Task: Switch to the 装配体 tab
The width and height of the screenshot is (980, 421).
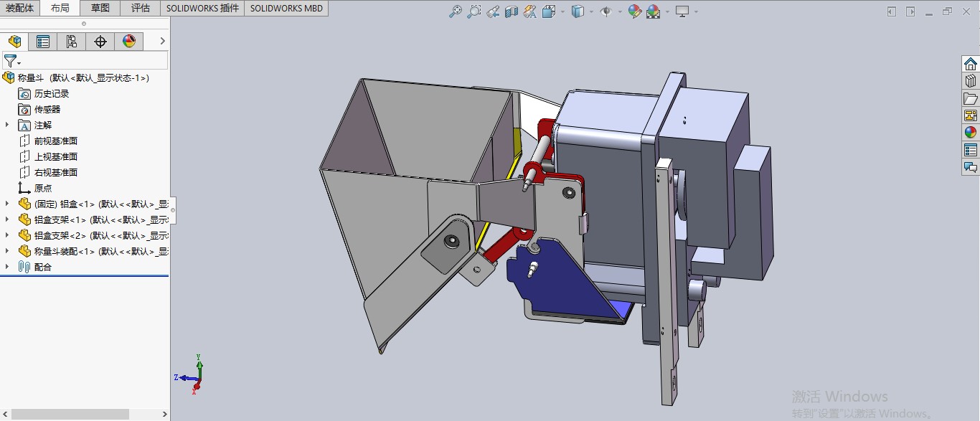Action: coord(19,9)
